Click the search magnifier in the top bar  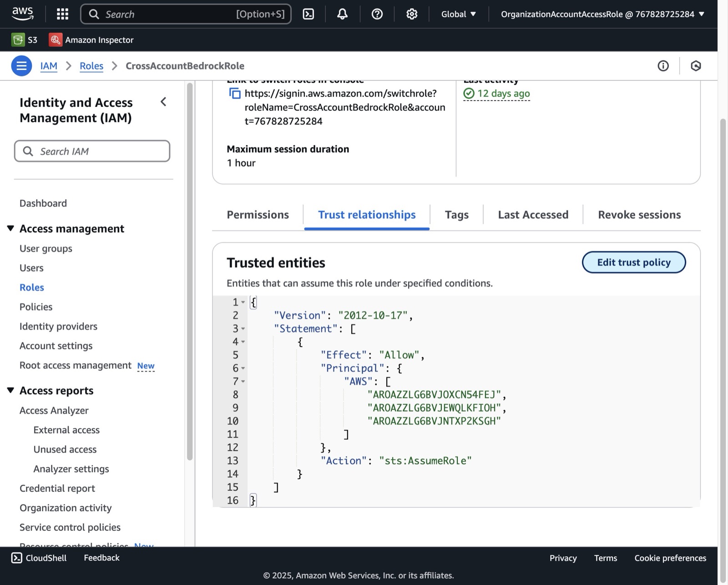click(x=94, y=14)
